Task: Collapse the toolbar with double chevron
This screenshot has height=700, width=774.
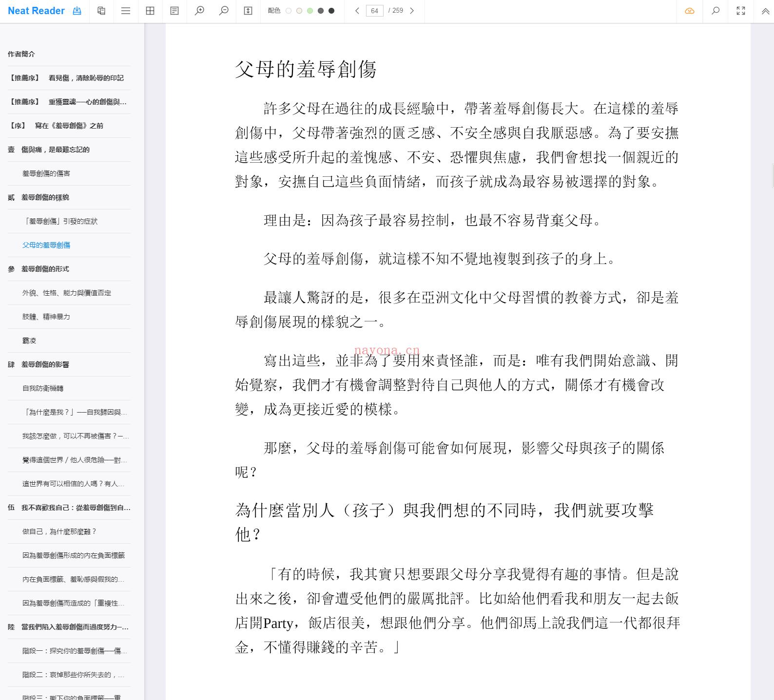Action: click(x=765, y=11)
